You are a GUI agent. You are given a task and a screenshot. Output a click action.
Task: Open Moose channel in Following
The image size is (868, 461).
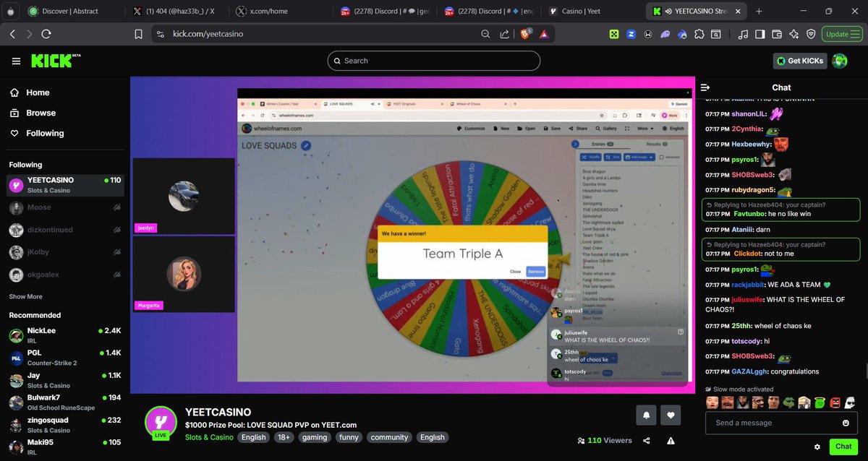65,207
